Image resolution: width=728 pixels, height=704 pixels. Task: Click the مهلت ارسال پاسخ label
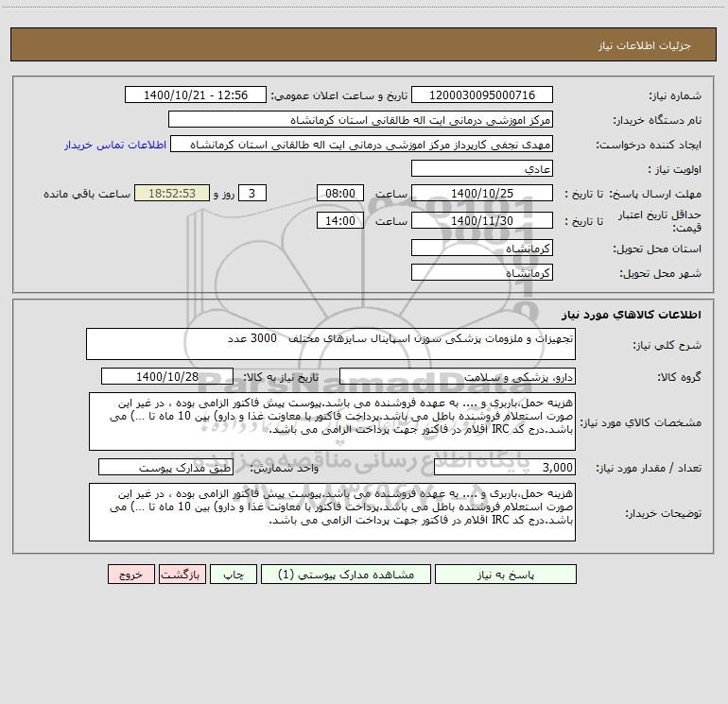tap(654, 194)
